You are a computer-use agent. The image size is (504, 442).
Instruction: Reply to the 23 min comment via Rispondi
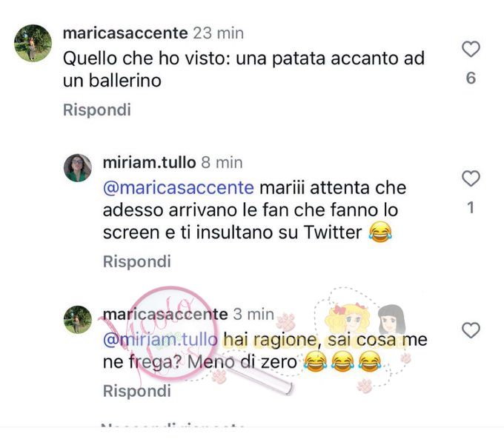(x=97, y=110)
